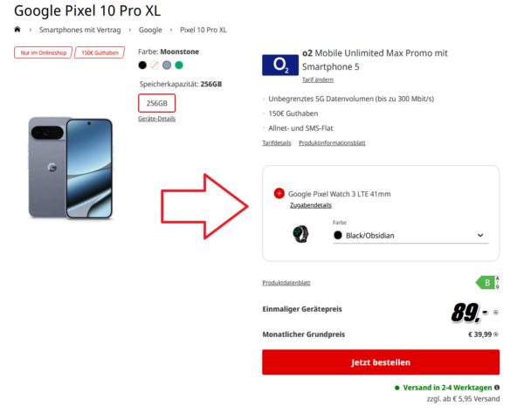Select the white color swatch

click(x=155, y=65)
